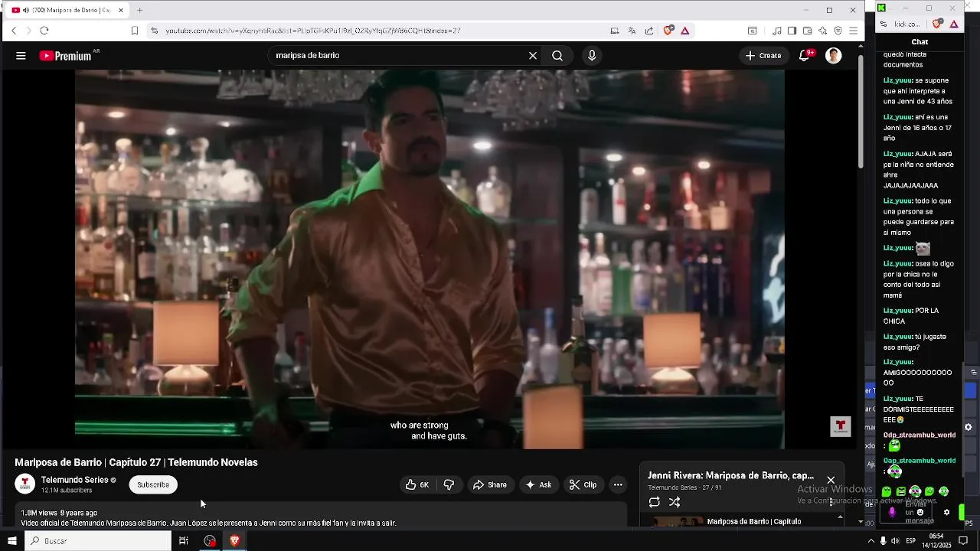Image resolution: width=980 pixels, height=551 pixels.
Task: Open playlist title Jenni Rivera: Mariposa de Barrio
Action: 730,476
